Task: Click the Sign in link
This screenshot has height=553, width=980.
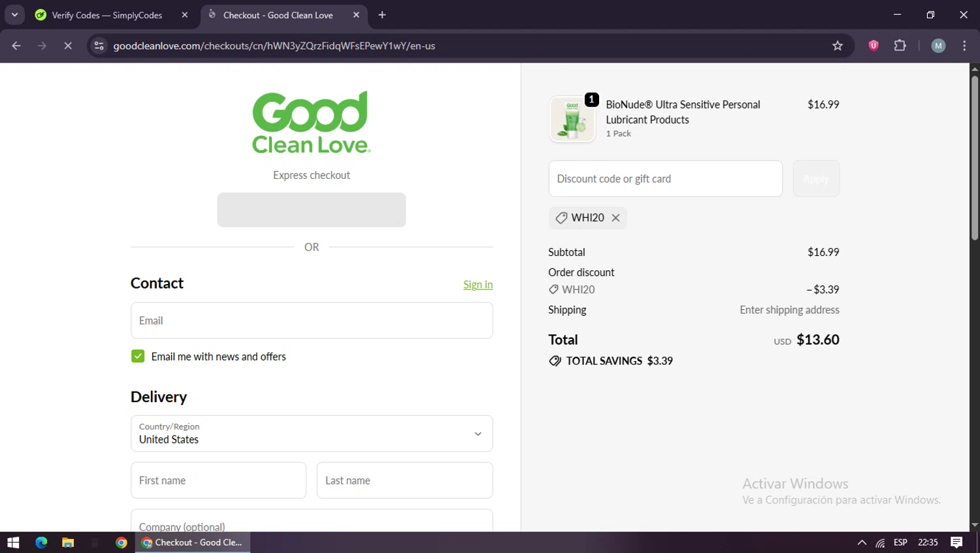Action: [x=478, y=285]
